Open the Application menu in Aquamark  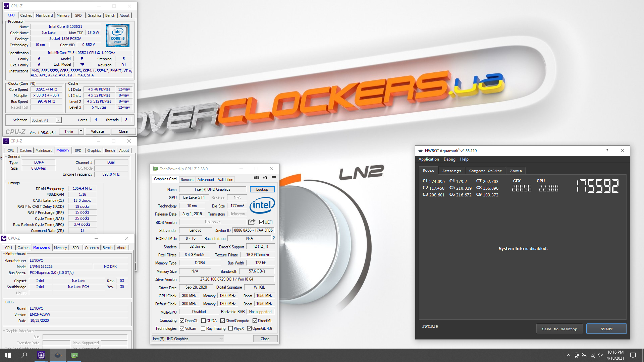[x=429, y=159]
